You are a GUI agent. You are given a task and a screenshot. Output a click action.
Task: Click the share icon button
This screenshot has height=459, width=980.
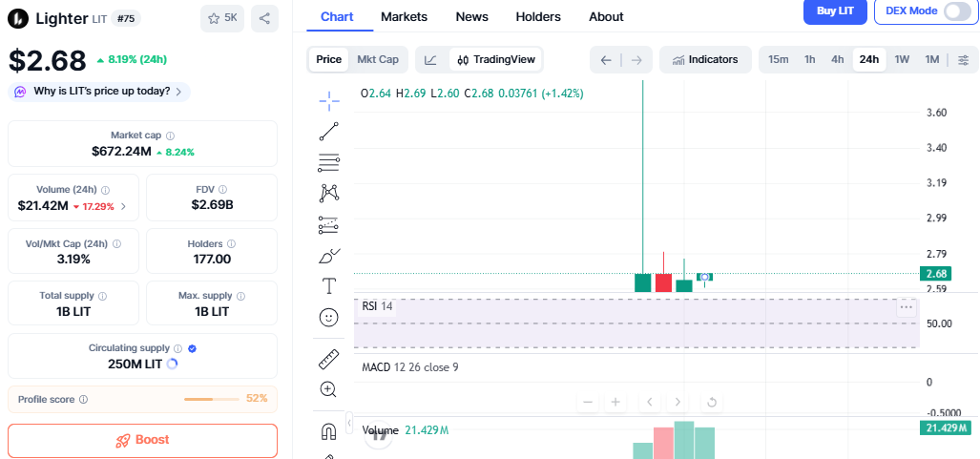[264, 18]
